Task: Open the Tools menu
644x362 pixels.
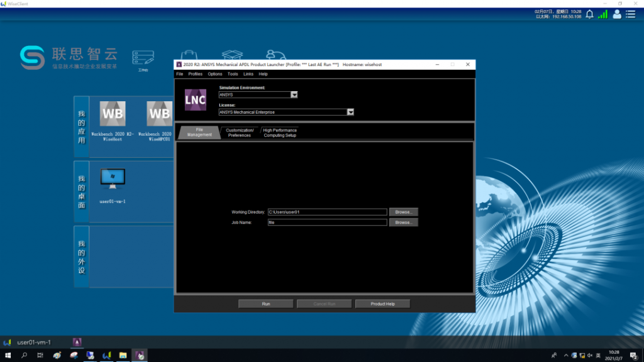Action: click(233, 74)
